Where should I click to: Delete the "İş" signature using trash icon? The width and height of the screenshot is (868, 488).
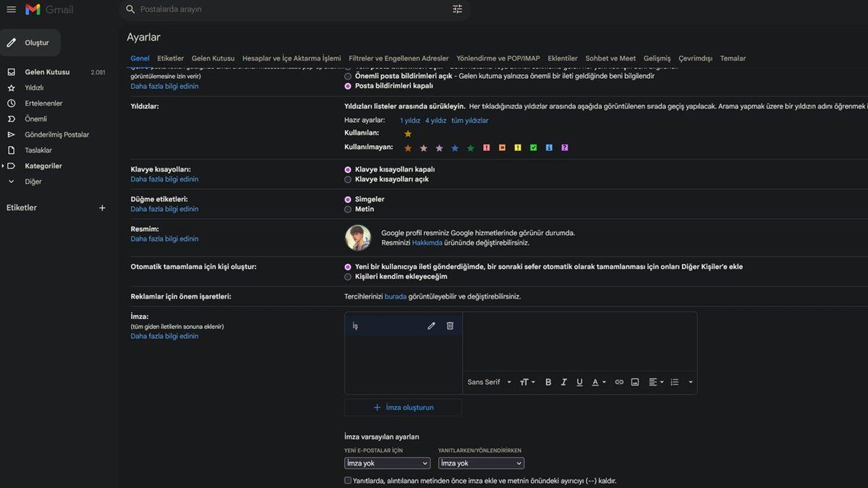point(449,325)
